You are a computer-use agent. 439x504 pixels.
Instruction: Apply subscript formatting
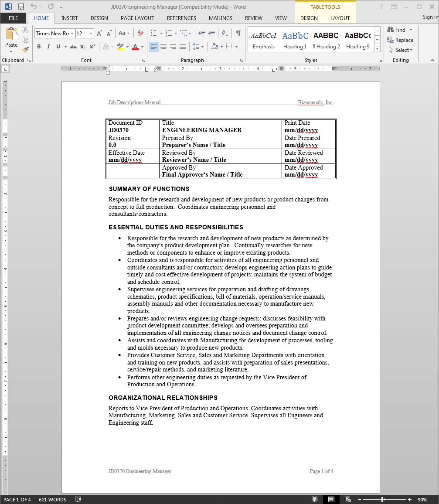point(83,47)
